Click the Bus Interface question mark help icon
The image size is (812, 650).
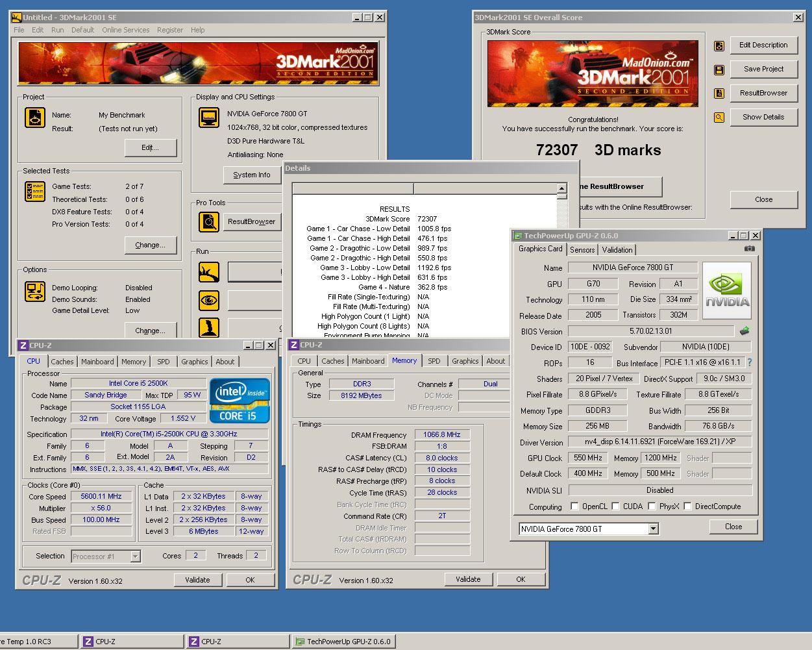pyautogui.click(x=750, y=363)
